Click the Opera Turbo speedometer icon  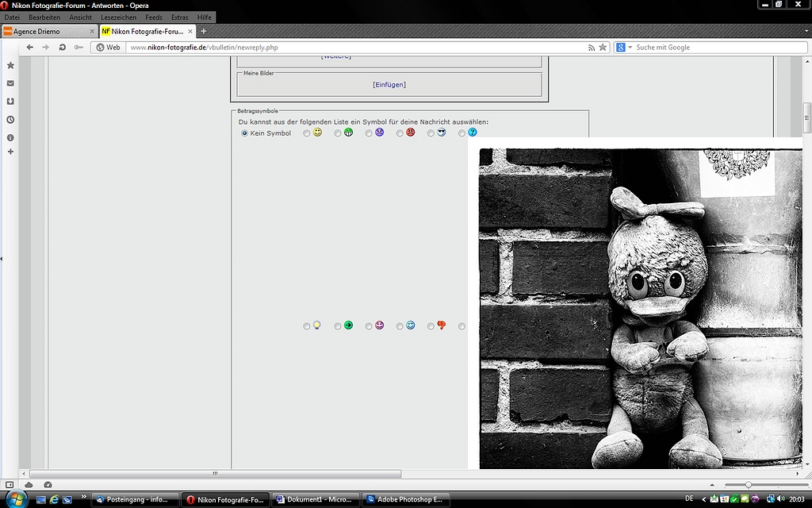pyautogui.click(x=48, y=485)
